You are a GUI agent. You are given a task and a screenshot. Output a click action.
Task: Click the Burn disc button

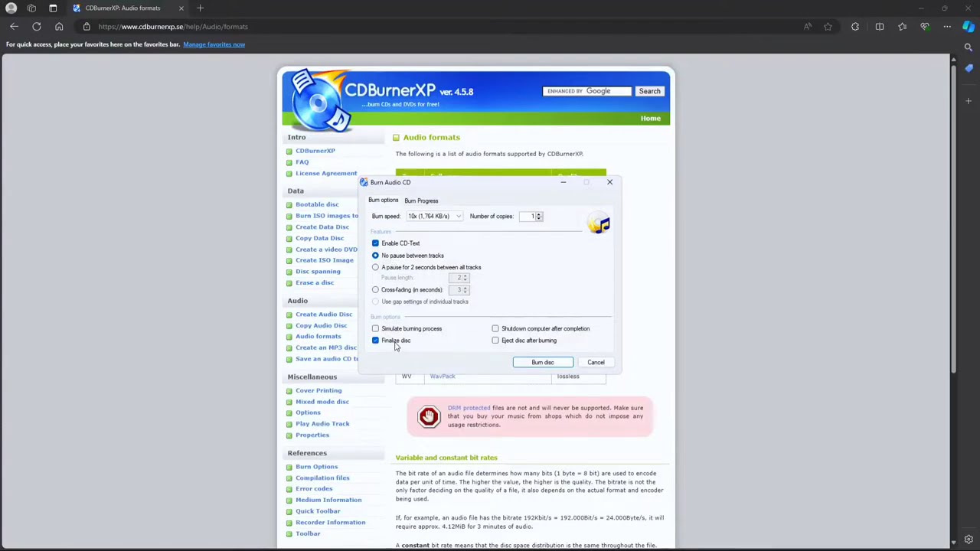tap(543, 363)
